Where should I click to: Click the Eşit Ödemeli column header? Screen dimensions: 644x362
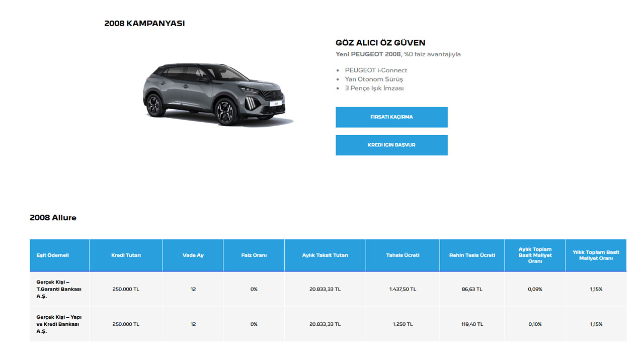pyautogui.click(x=53, y=255)
